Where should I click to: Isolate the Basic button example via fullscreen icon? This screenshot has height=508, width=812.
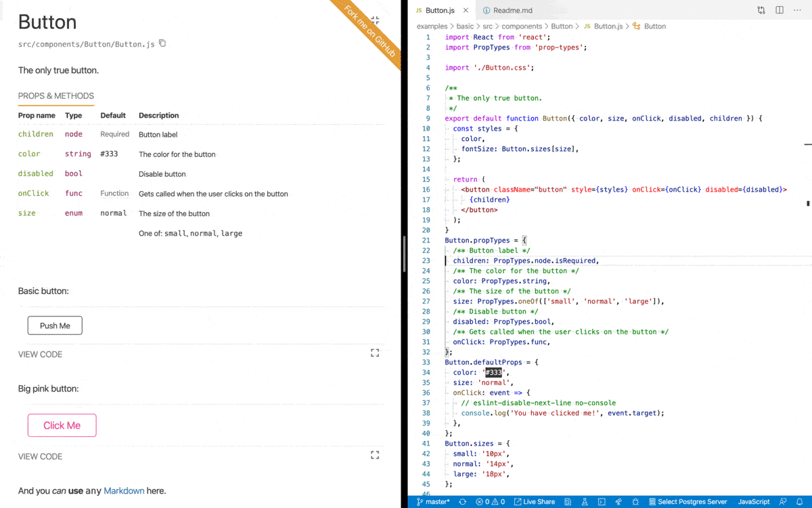[x=375, y=353]
